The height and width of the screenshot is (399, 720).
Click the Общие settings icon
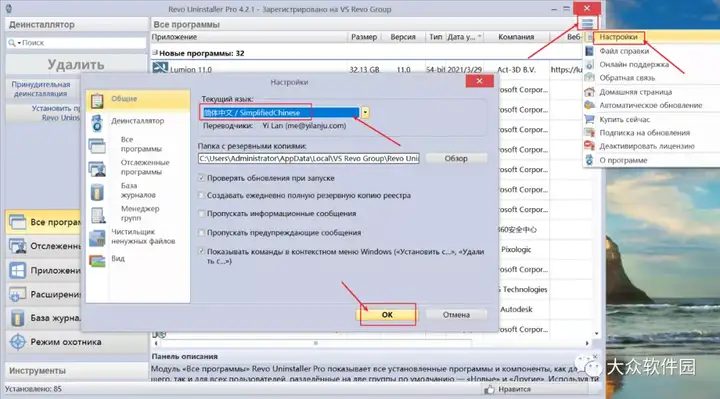click(97, 101)
